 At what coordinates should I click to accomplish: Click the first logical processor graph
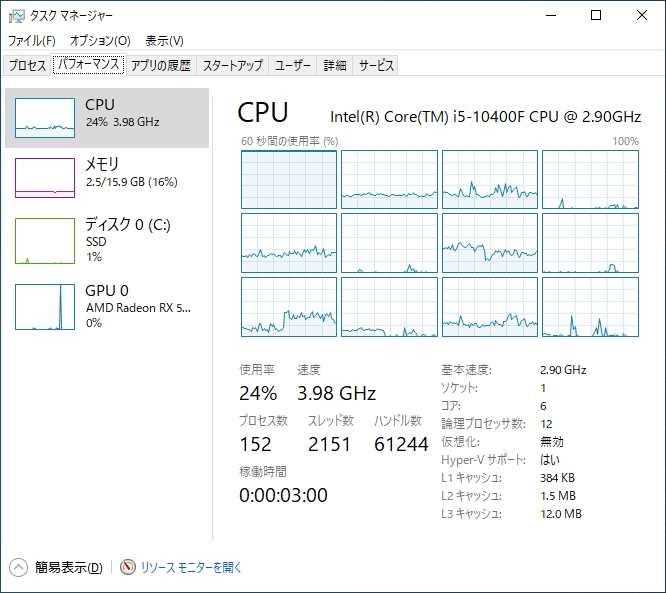click(x=289, y=179)
